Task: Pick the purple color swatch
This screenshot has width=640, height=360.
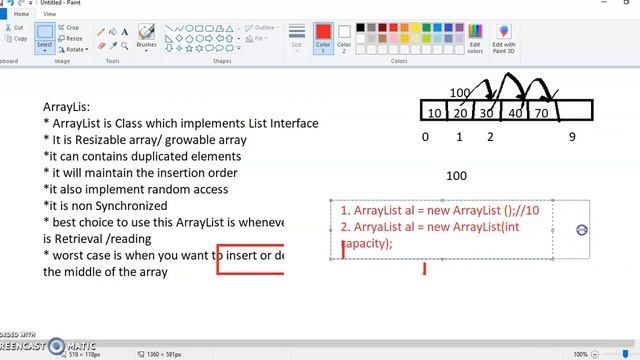Action: tap(460, 27)
